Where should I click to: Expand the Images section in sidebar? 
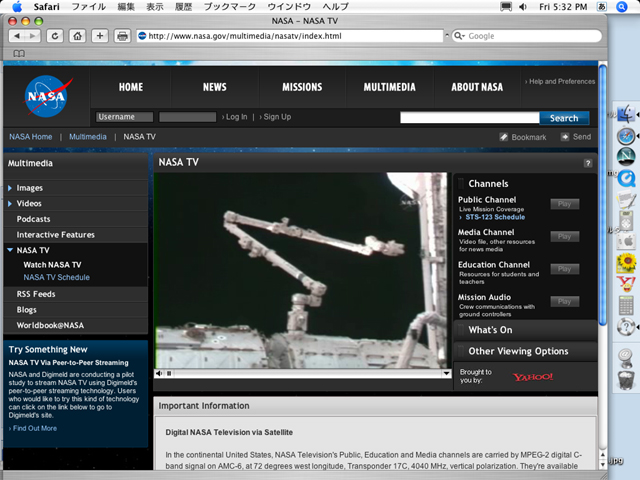10,188
